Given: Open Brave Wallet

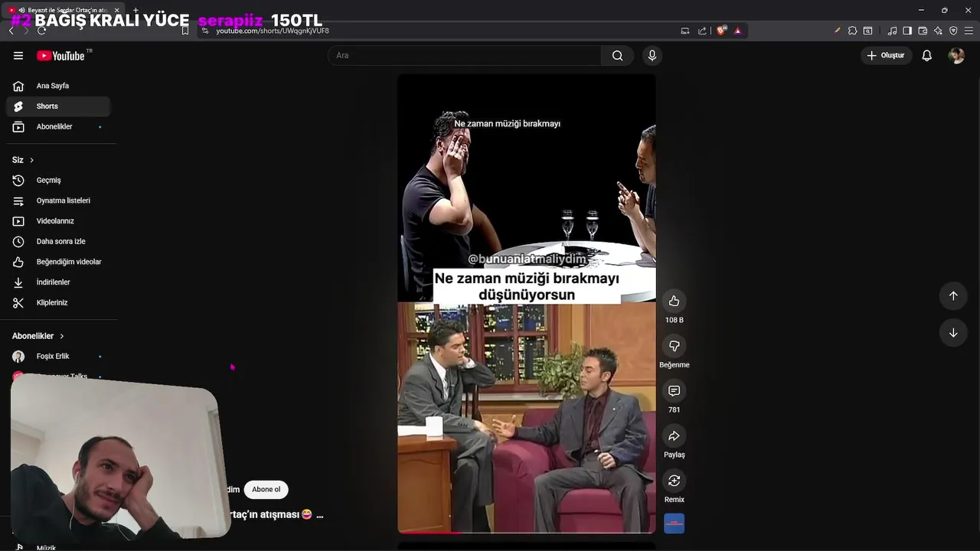Looking at the screenshot, I should [923, 31].
